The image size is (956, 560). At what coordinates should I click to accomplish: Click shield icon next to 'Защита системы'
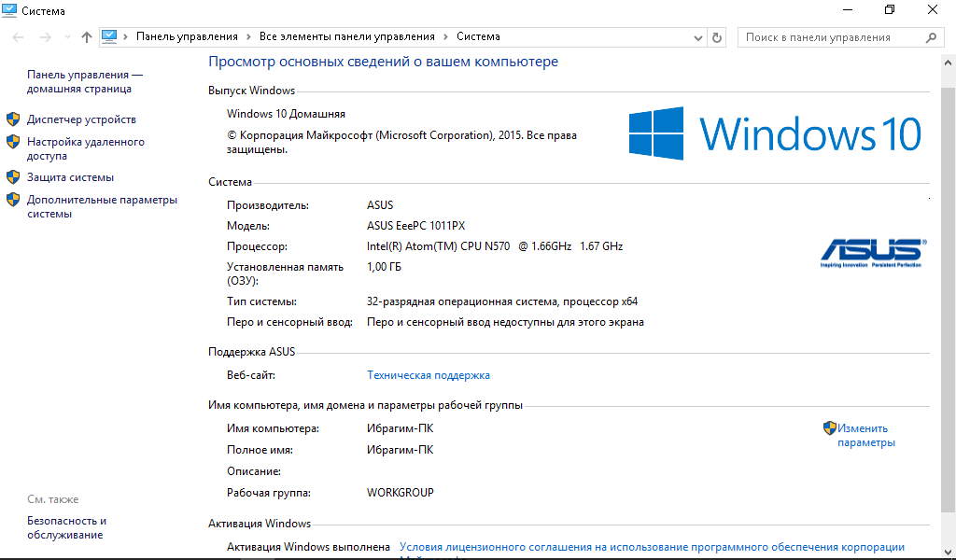pyautogui.click(x=13, y=177)
